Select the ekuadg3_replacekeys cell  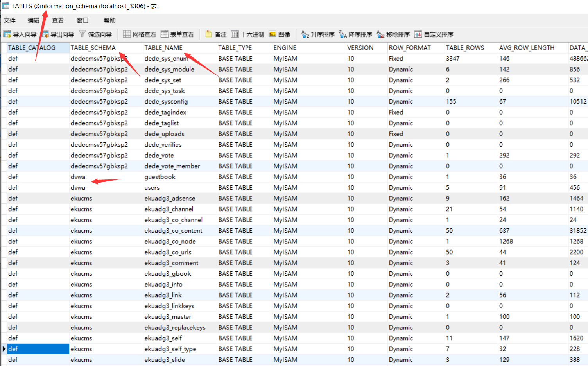click(180, 327)
